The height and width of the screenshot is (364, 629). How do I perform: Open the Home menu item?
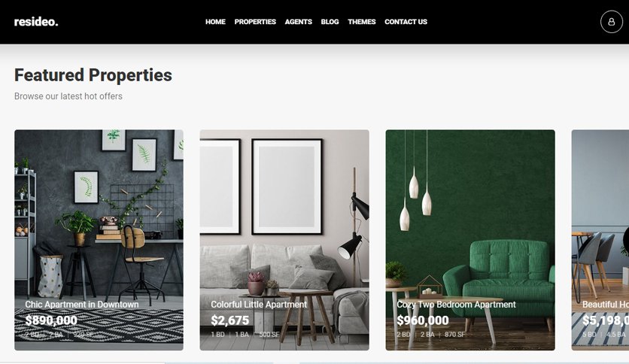click(x=215, y=22)
